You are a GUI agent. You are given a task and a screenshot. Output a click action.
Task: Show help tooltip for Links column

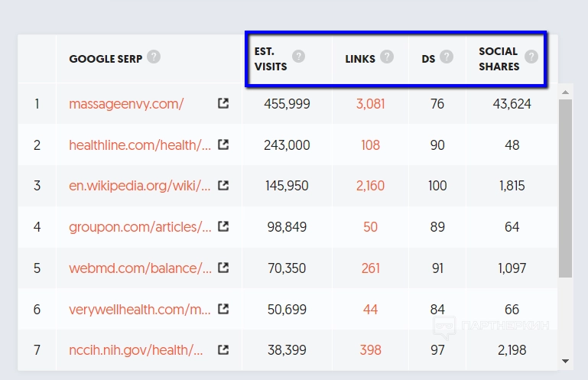(x=387, y=57)
